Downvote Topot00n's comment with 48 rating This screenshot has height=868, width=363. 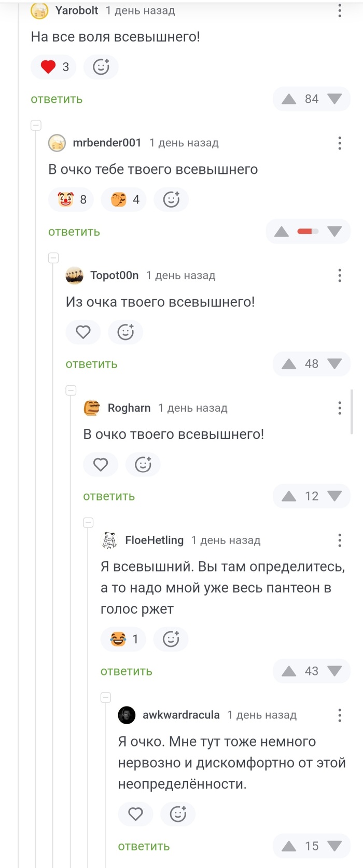click(x=334, y=364)
